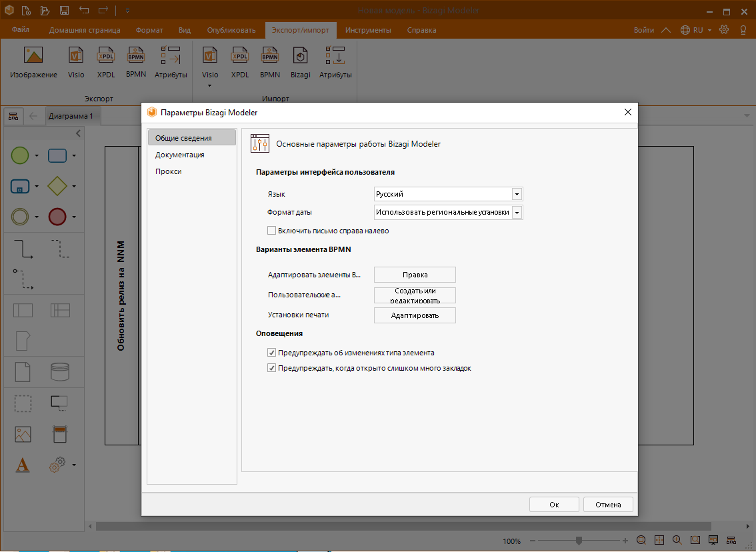Select the sequence flow connector

click(23, 249)
